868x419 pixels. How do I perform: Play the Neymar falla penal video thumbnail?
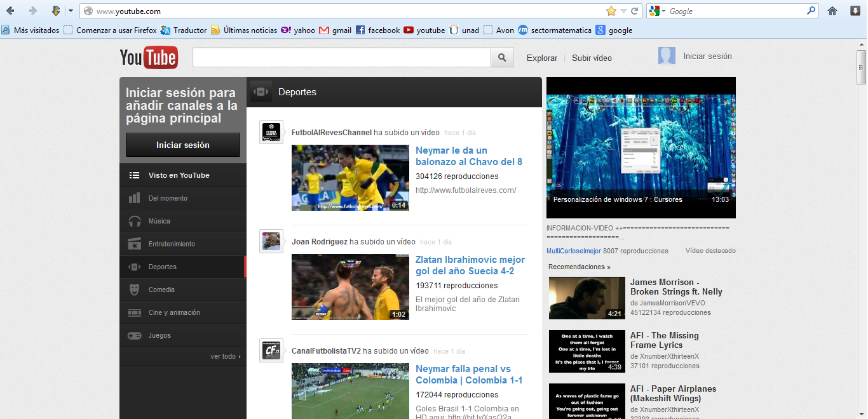(350, 391)
